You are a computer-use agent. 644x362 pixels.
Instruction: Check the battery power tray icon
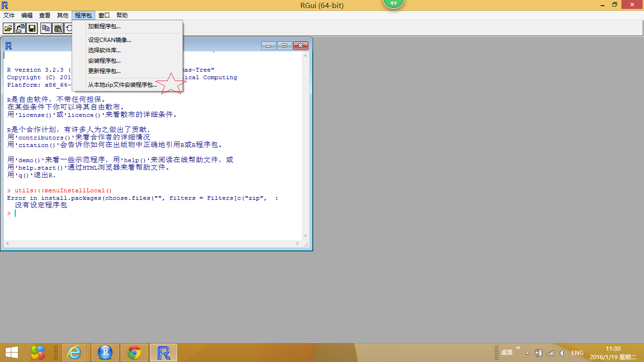coord(538,353)
